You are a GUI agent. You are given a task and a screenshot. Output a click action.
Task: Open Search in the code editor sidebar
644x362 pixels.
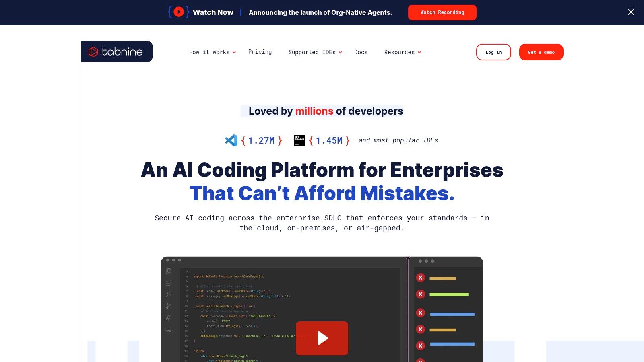(x=168, y=294)
